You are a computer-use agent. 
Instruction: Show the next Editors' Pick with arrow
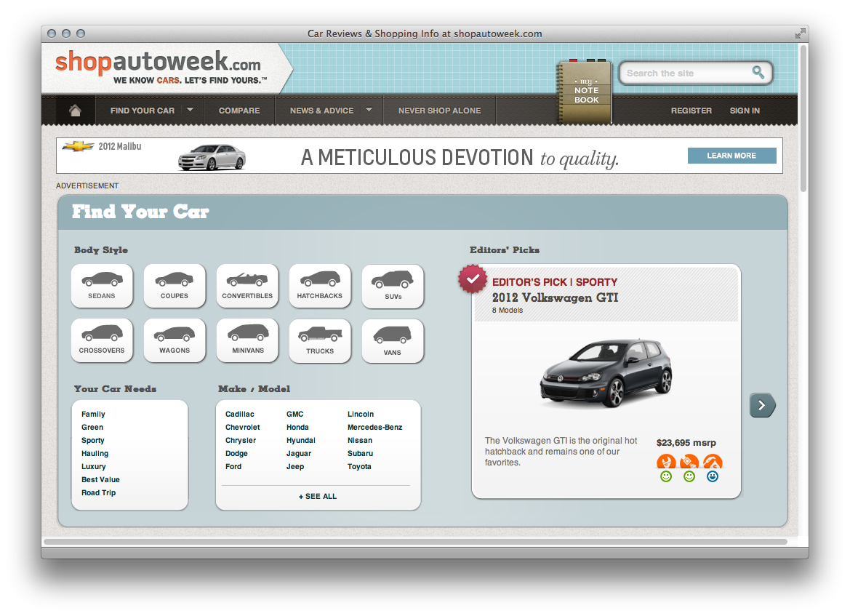pos(762,405)
